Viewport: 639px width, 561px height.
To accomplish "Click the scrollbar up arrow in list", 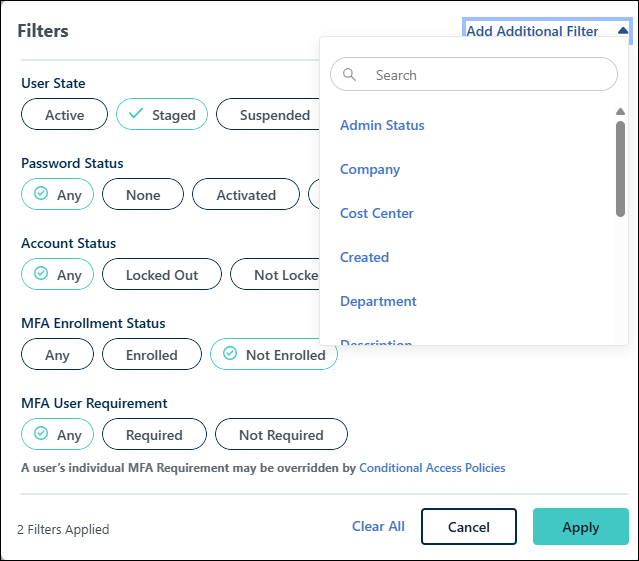I will pyautogui.click(x=620, y=111).
